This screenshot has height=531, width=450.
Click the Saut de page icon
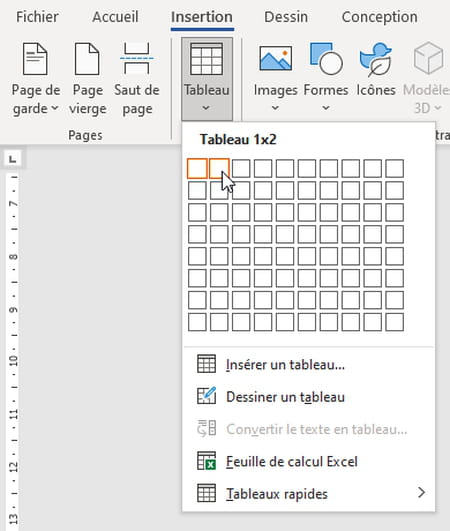pyautogui.click(x=137, y=58)
